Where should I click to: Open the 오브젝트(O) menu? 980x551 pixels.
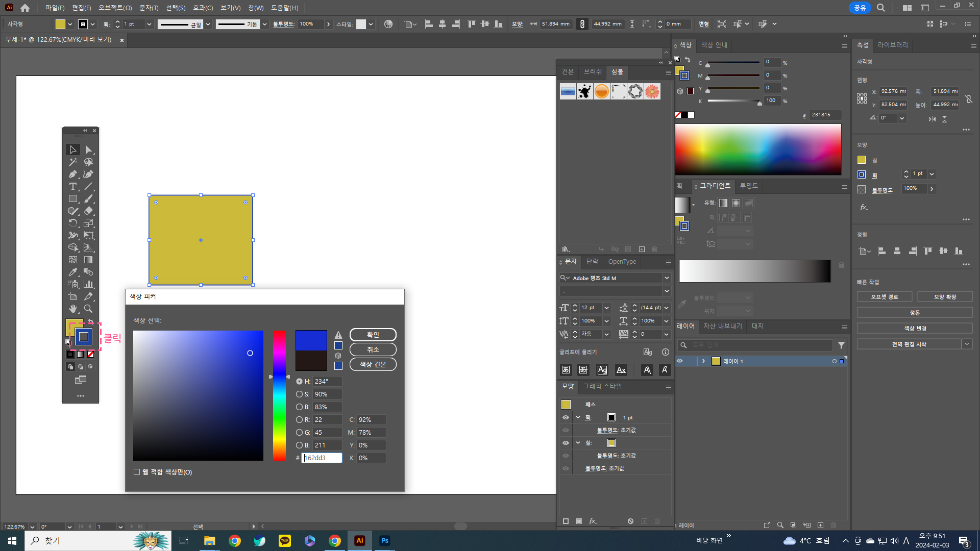pos(115,8)
